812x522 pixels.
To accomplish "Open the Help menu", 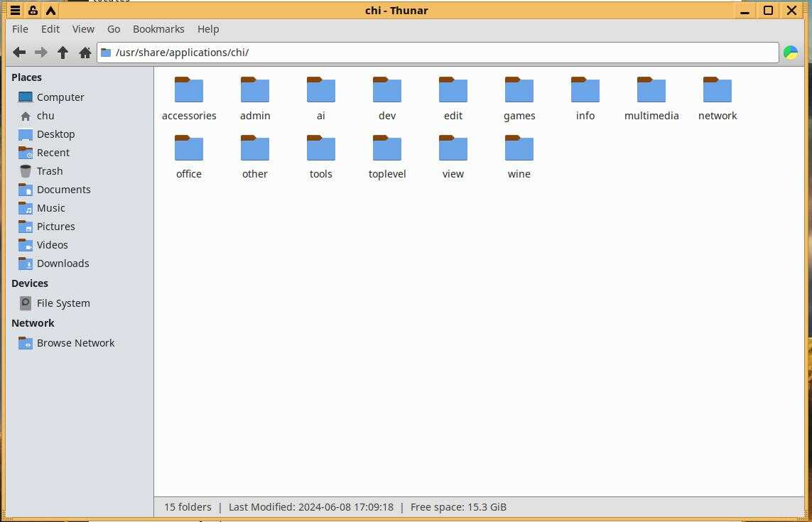I will click(208, 29).
